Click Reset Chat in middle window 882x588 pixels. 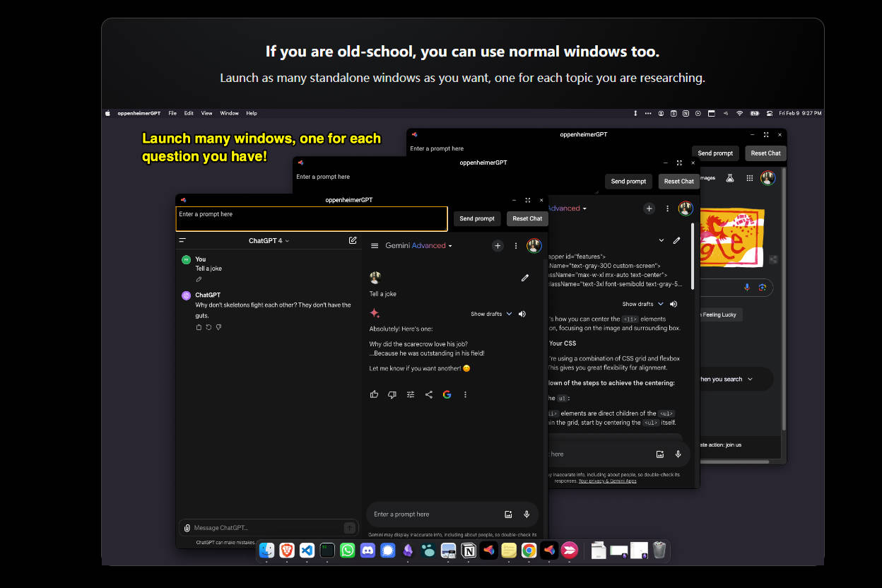pos(678,181)
